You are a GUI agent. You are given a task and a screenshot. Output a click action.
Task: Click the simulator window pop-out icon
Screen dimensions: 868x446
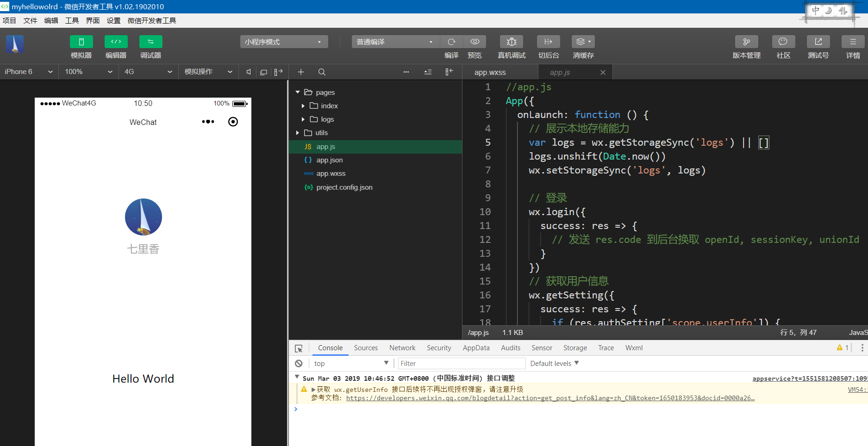pos(263,72)
